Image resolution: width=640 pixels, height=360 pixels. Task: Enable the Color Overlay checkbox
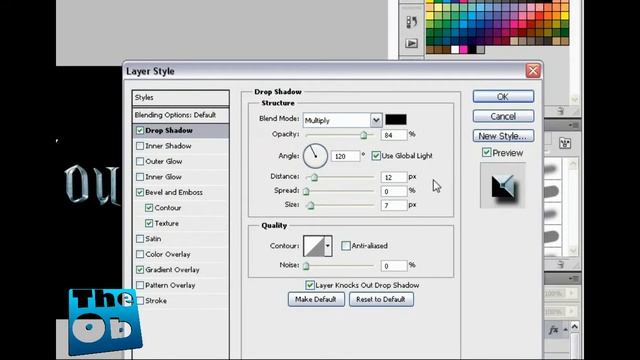click(x=140, y=254)
